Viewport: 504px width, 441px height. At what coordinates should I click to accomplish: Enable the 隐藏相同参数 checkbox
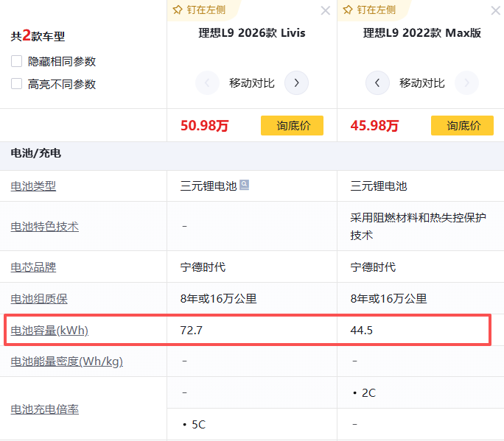click(x=16, y=61)
